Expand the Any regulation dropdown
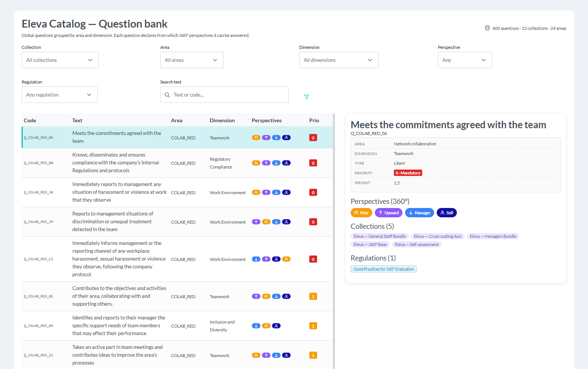The image size is (588, 369). (x=60, y=95)
